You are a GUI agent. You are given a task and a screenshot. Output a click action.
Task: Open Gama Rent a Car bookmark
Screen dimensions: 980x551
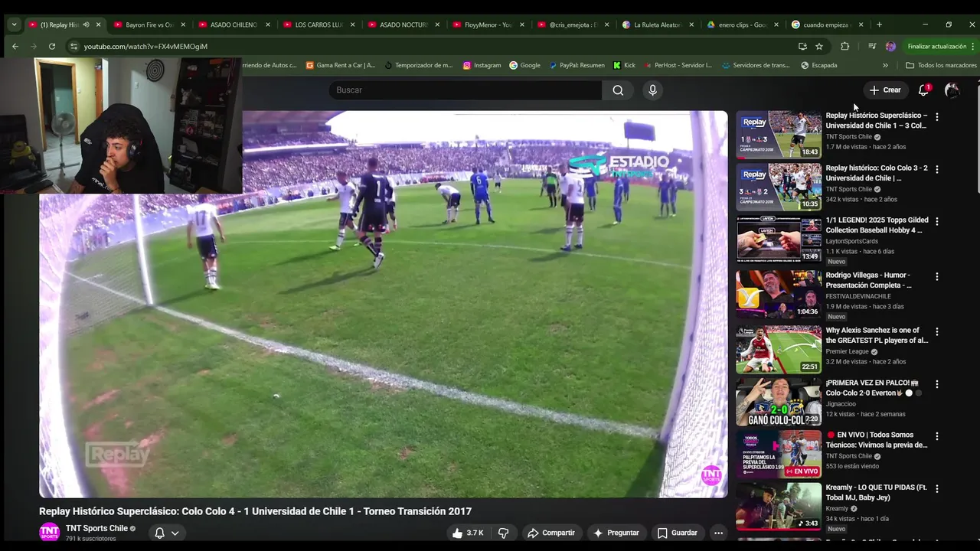tap(340, 65)
